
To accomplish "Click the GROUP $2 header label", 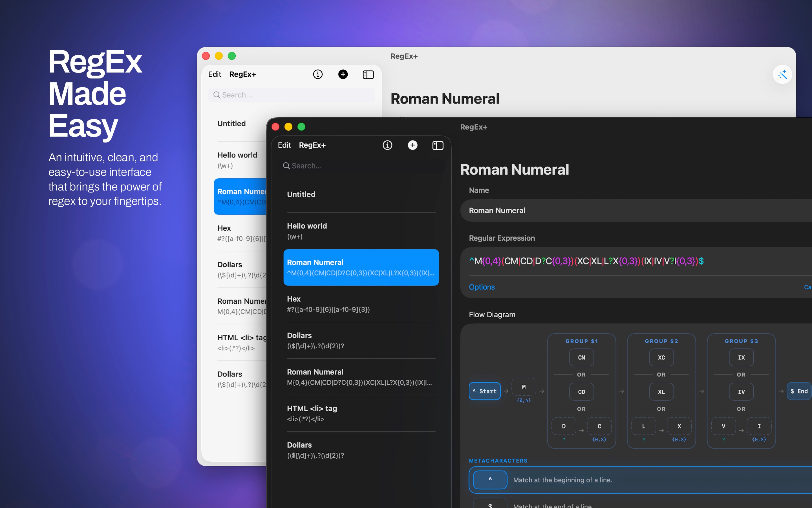I will click(661, 341).
